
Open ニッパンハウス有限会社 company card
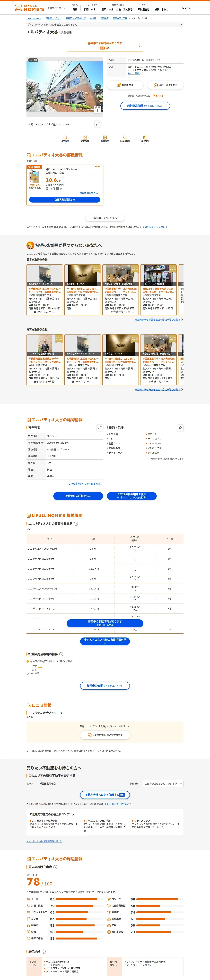click(x=158, y=290)
